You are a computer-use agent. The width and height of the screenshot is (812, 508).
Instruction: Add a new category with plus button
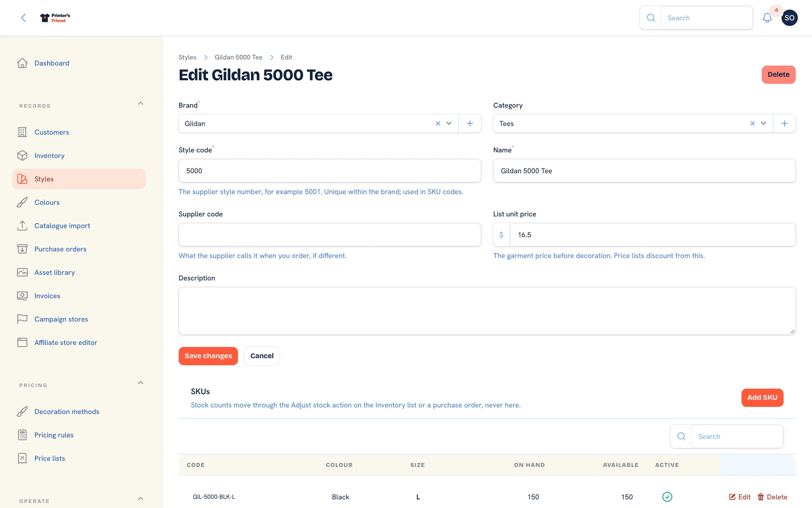coord(785,124)
